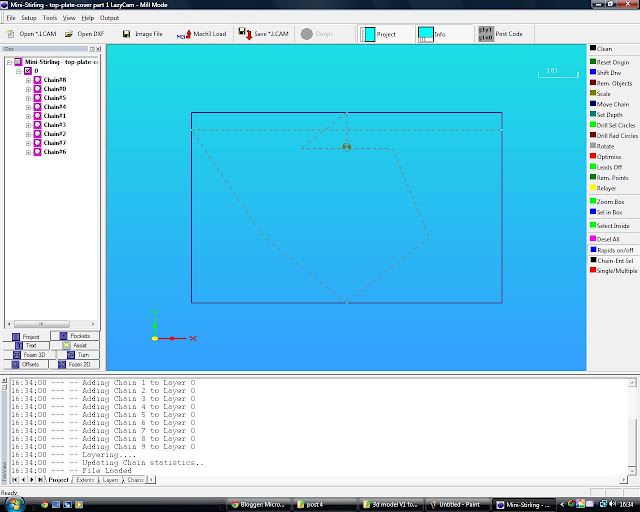Toggle Chain-Ent Sel mode
640x512 pixels.
(611, 260)
